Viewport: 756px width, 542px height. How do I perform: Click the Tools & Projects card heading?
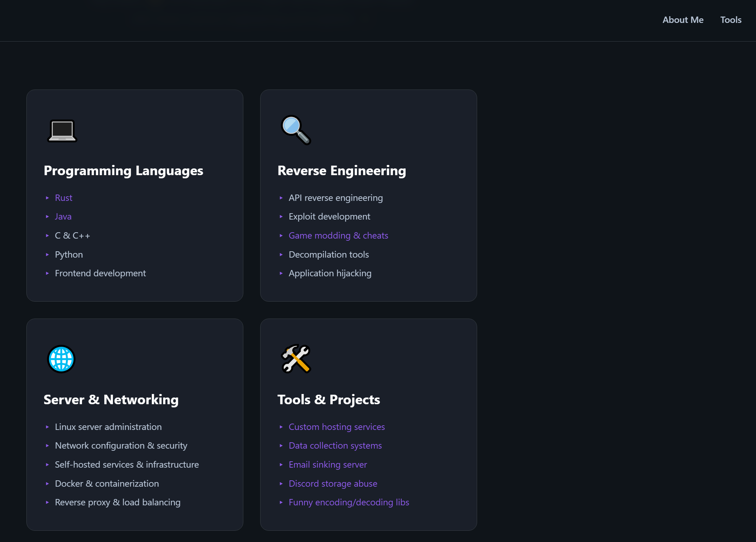[x=329, y=400]
